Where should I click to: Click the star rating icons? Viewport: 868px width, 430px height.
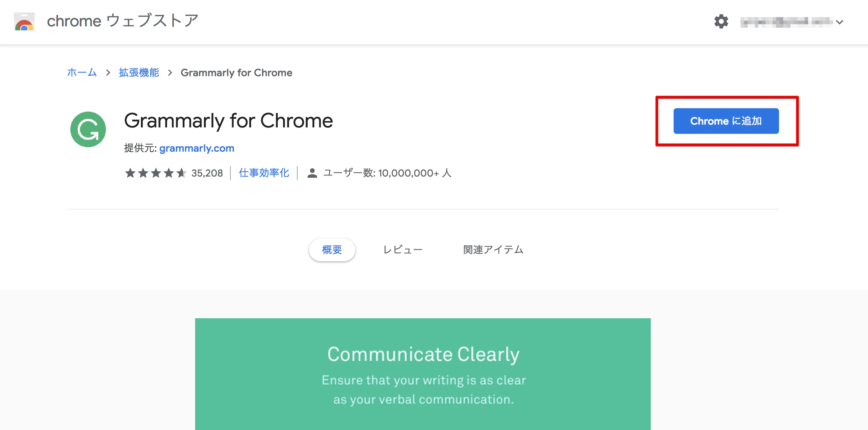click(156, 173)
